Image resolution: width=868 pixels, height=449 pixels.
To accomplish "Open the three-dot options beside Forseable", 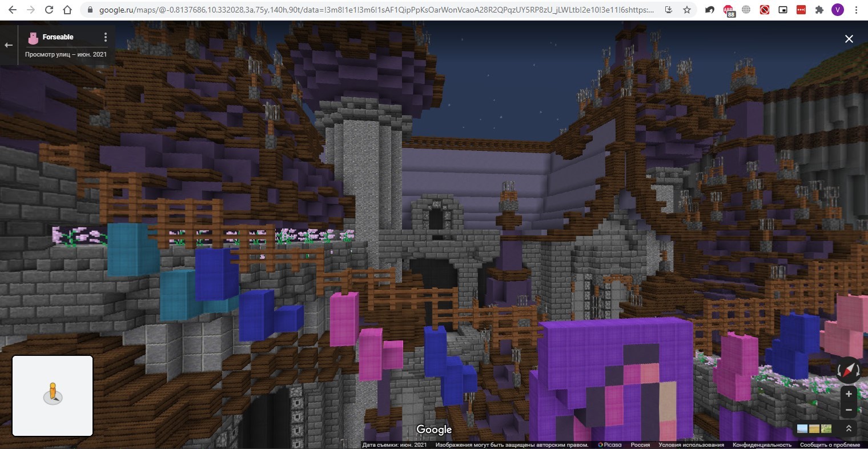I will [x=105, y=37].
